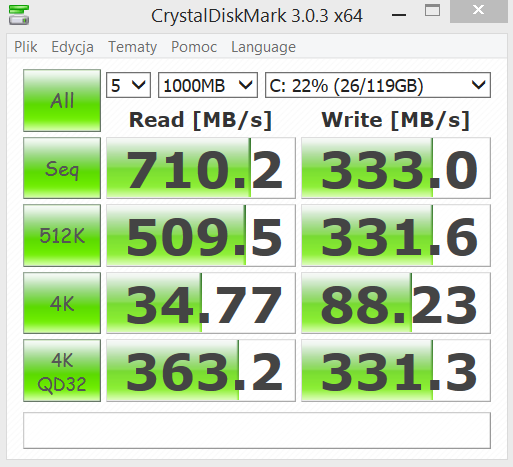Click the 512K write result 331.6
This screenshot has height=467, width=513.
click(396, 235)
